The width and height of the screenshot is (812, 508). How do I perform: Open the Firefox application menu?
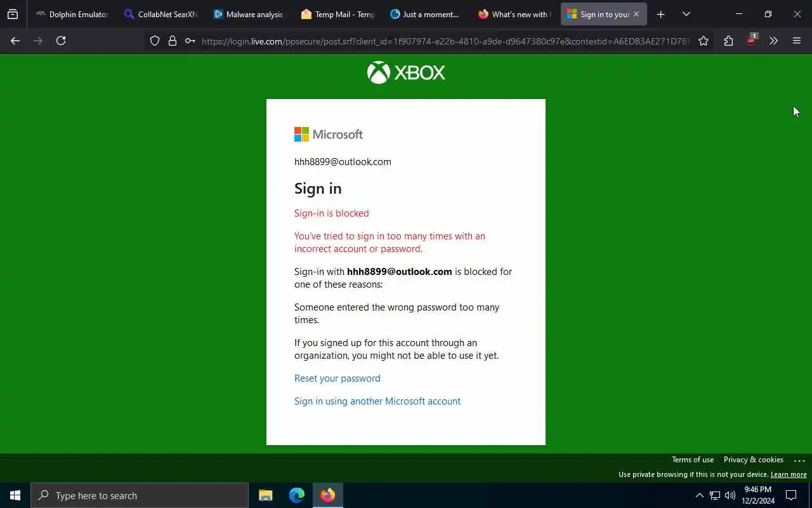(797, 41)
